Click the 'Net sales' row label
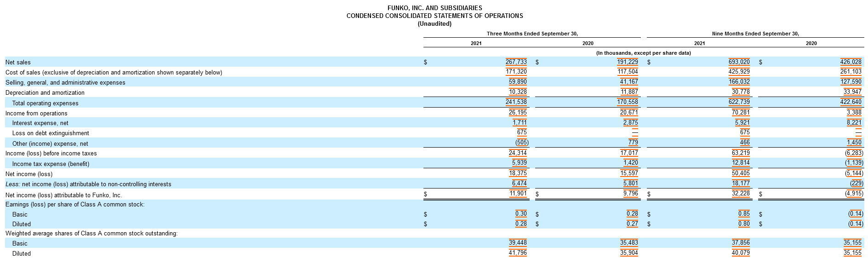The image size is (868, 263). (18, 62)
